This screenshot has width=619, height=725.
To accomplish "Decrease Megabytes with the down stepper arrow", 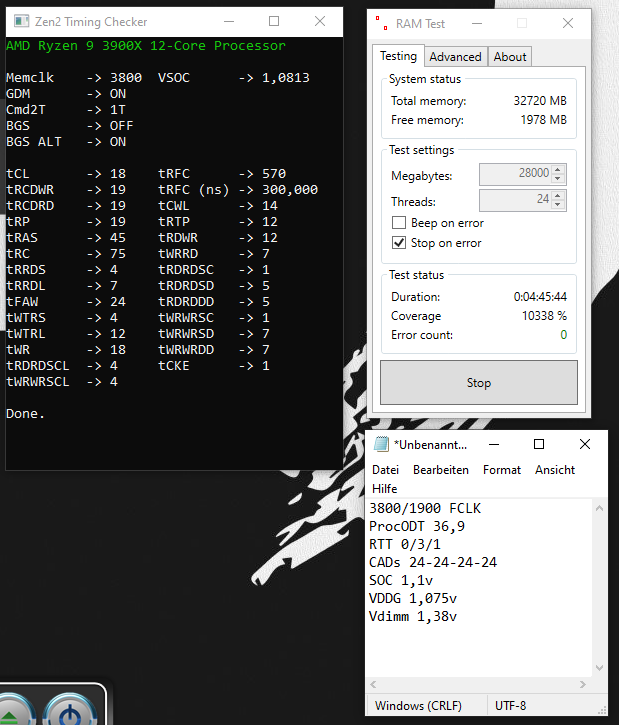I will [x=558, y=179].
